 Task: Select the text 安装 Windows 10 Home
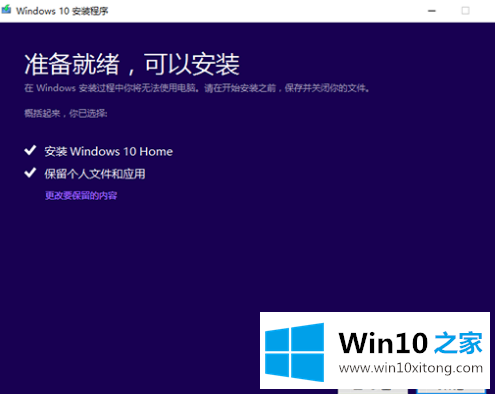pyautogui.click(x=109, y=152)
